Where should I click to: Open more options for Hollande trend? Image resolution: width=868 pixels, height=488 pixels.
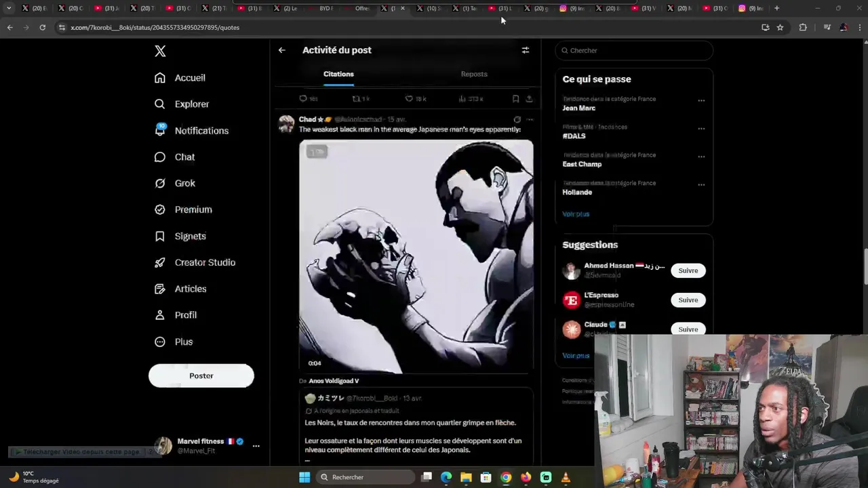(701, 184)
